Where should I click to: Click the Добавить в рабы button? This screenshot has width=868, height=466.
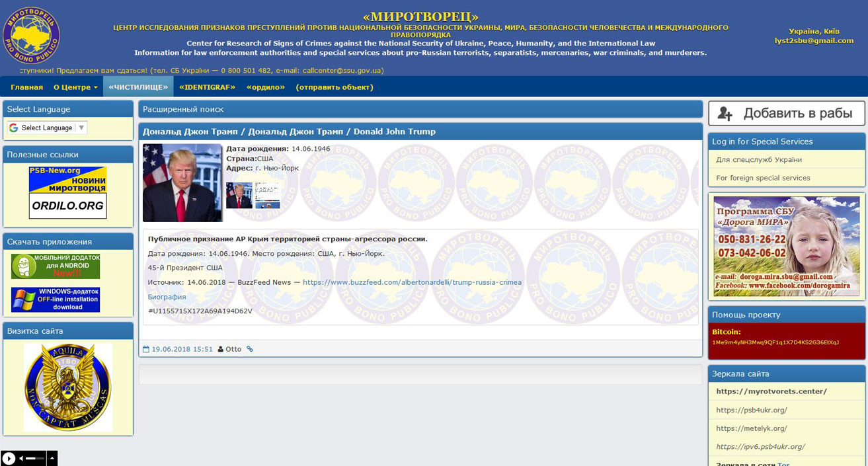[787, 113]
